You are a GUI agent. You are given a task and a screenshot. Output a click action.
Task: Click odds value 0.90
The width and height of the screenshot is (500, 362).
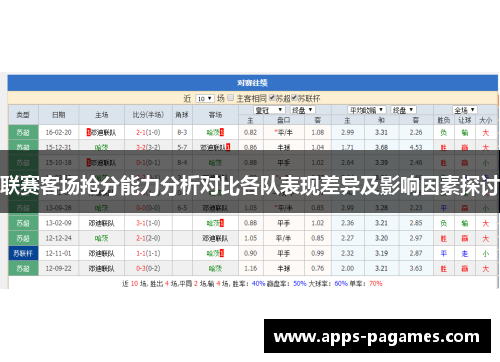pyautogui.click(x=250, y=253)
